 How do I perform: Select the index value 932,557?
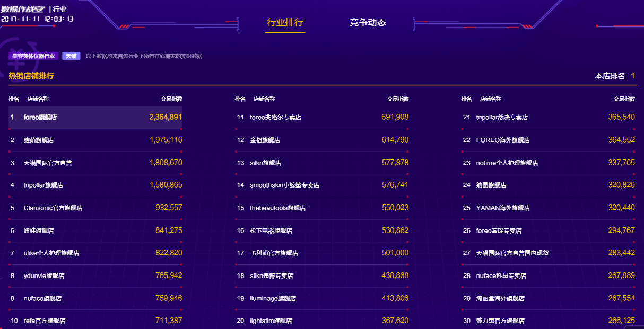coord(169,208)
